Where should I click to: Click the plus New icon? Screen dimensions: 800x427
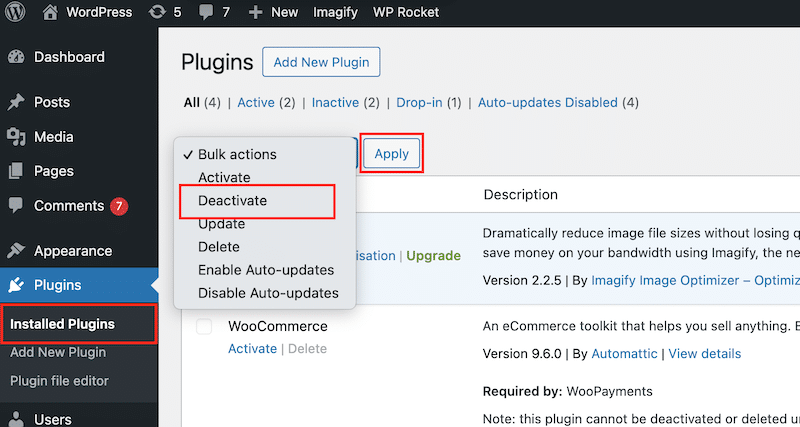pos(255,12)
